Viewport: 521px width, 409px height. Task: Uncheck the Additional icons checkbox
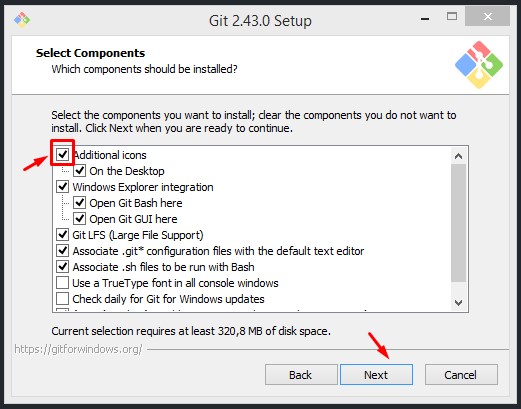[x=62, y=155]
